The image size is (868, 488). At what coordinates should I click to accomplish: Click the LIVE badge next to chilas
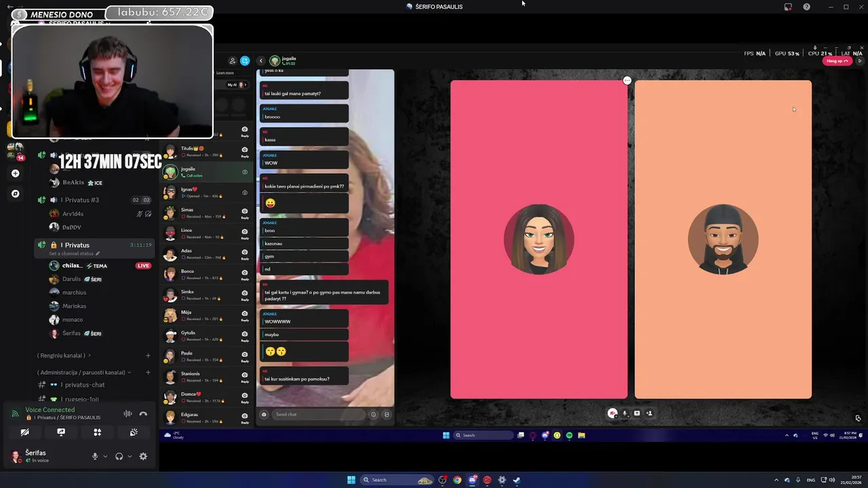[143, 266]
